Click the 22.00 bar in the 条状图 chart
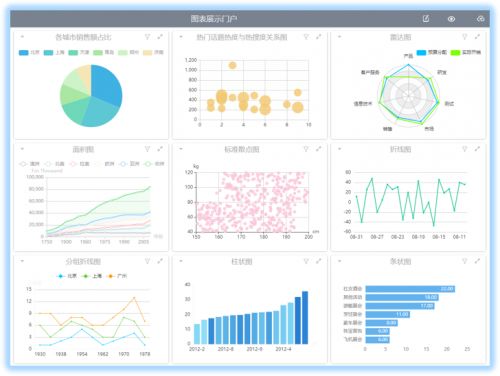 click(410, 289)
